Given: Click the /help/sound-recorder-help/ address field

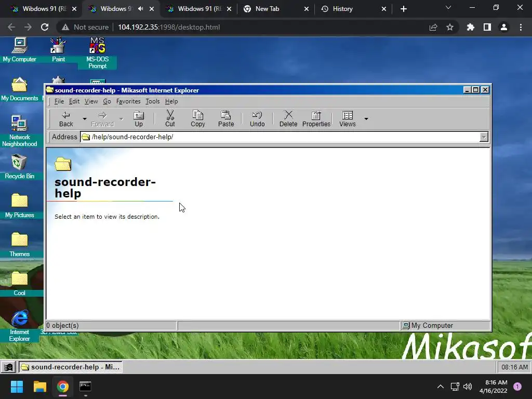Looking at the screenshot, I should 280,137.
